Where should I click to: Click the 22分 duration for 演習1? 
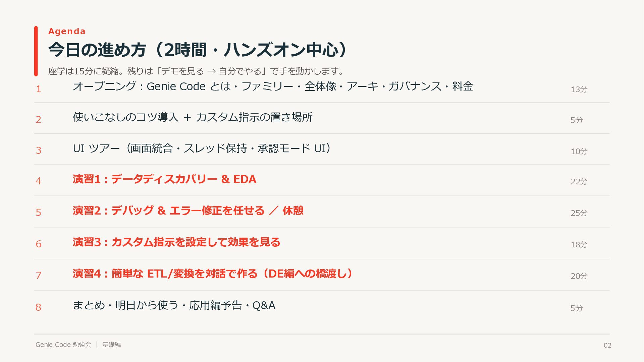click(579, 182)
